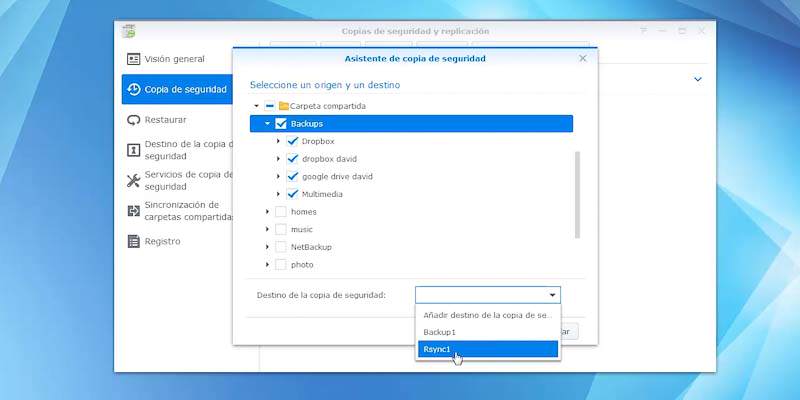Open Servicios de copia de seguridad section
Image resolution: width=800 pixels, height=400 pixels.
point(177,181)
